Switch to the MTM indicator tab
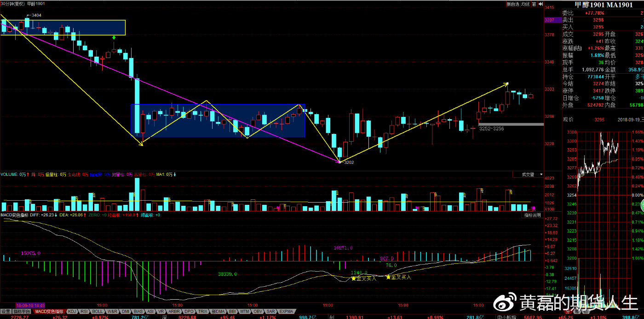 pos(245,312)
